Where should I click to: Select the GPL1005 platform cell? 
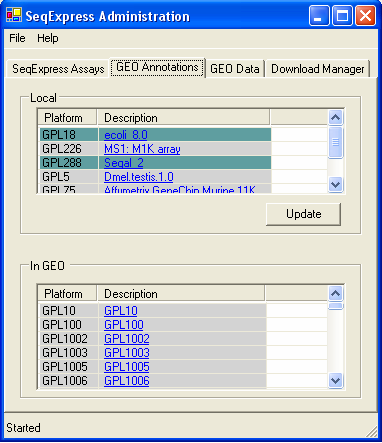click(69, 367)
